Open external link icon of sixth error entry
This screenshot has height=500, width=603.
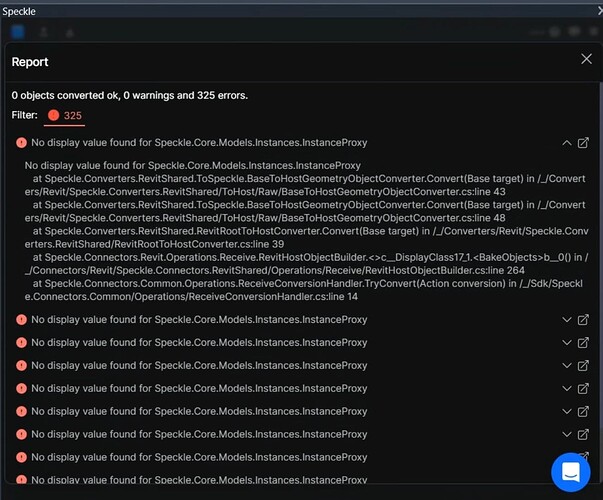(x=583, y=412)
